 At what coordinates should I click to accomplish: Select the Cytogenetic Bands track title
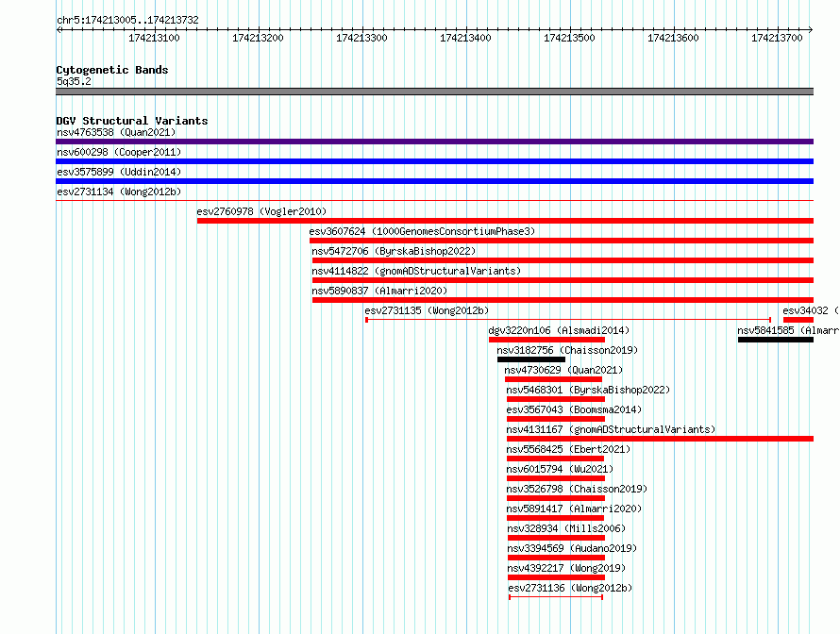click(112, 70)
